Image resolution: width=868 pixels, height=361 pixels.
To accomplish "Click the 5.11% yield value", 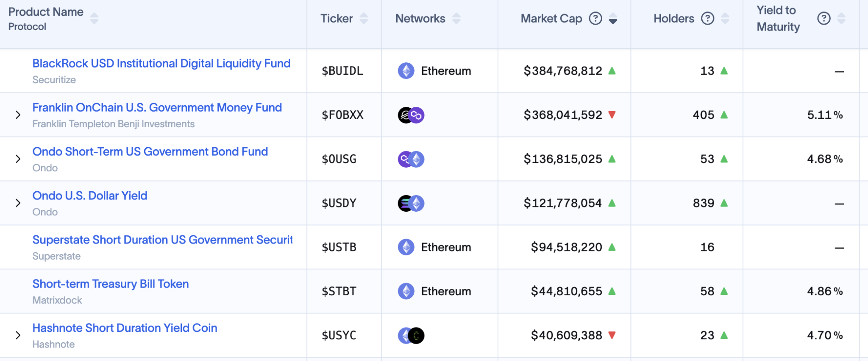I will point(825,115).
